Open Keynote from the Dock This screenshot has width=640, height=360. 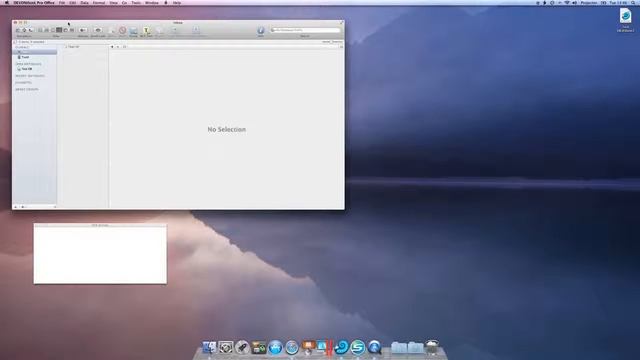point(308,347)
